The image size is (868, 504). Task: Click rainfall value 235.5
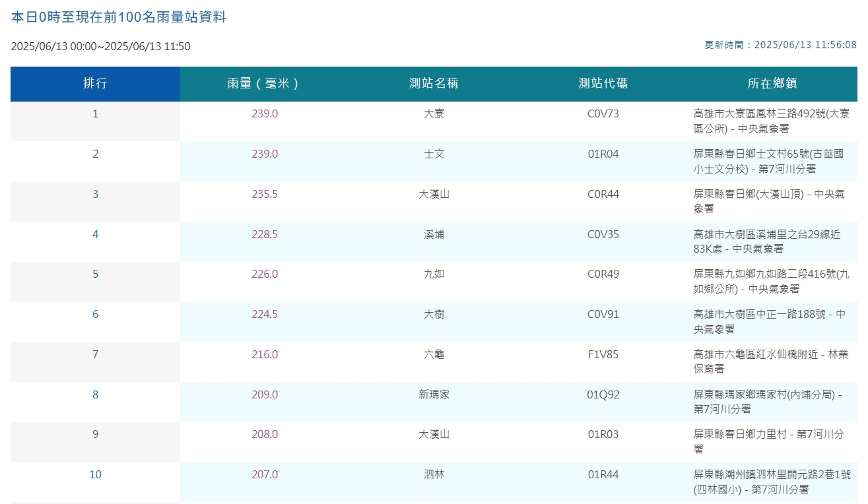click(x=265, y=194)
